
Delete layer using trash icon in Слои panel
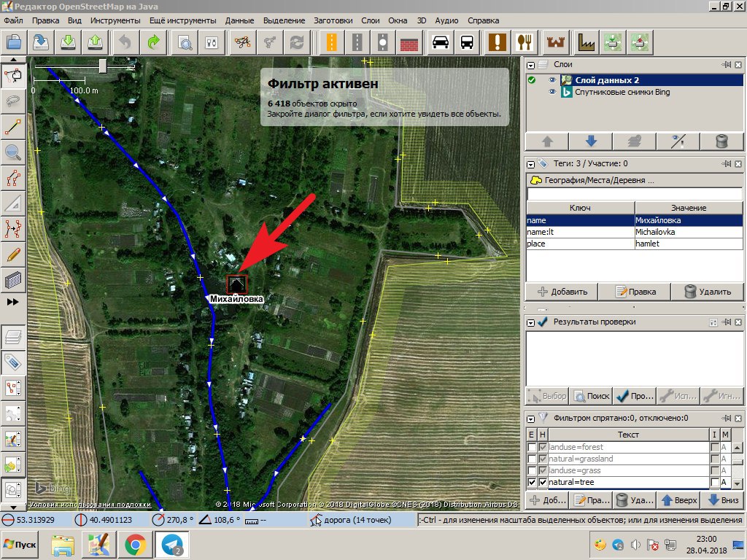(x=721, y=141)
